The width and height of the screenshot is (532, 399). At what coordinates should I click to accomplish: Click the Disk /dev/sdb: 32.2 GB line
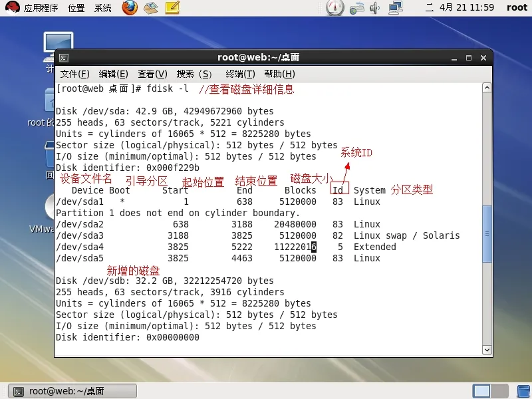point(164,281)
